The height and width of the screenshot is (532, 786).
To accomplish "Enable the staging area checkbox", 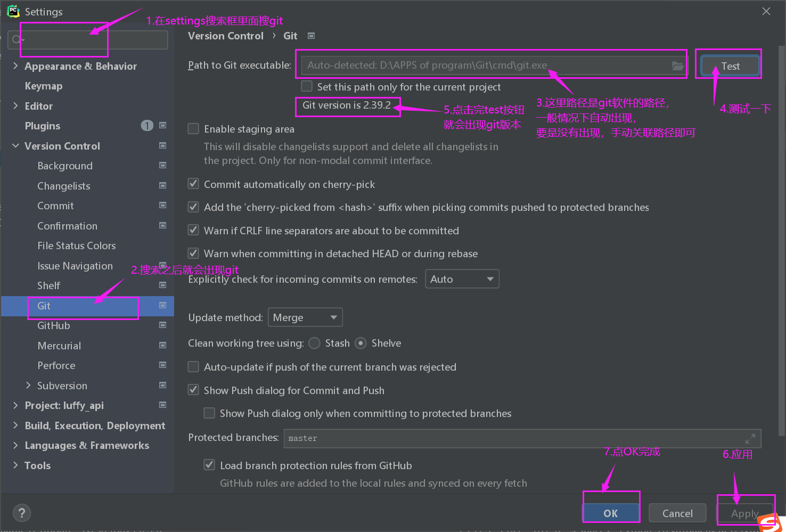I will pos(194,129).
